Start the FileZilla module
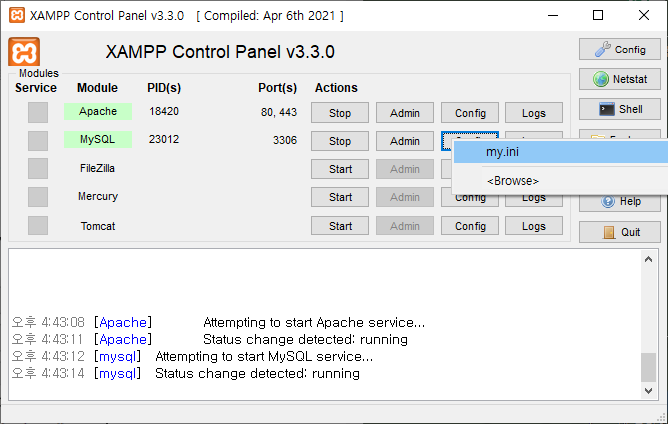The height and width of the screenshot is (424, 668). 340,169
